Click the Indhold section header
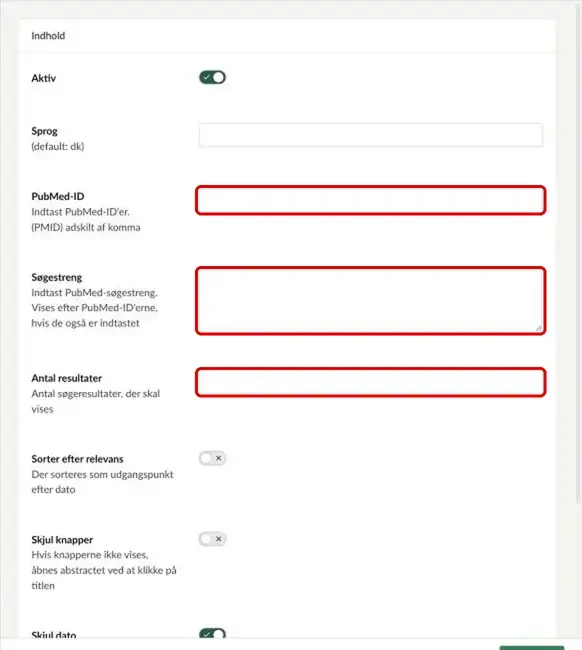582x650 pixels. coord(48,36)
